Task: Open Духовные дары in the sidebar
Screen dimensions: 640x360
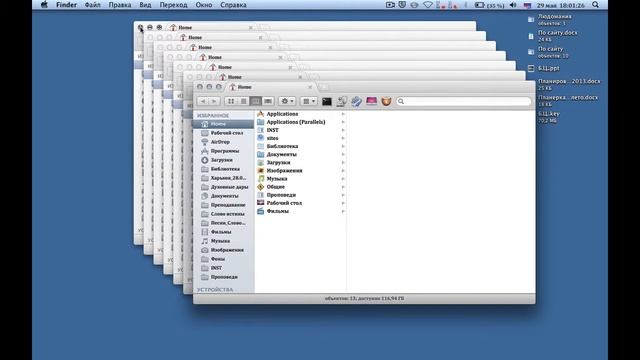Action: coord(223,187)
